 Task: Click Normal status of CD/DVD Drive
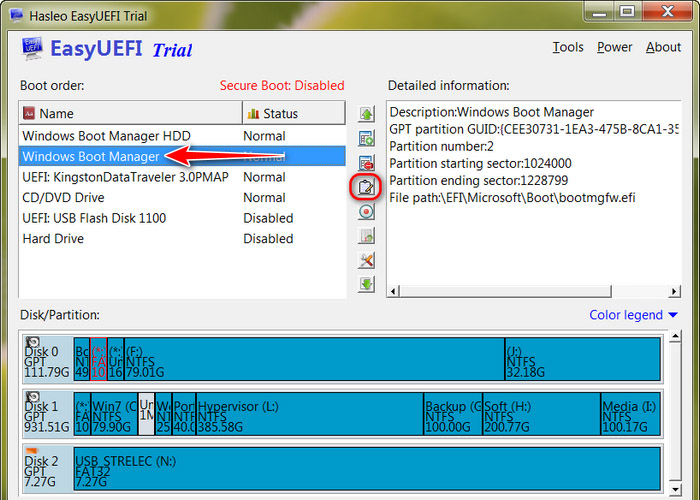pos(264,198)
